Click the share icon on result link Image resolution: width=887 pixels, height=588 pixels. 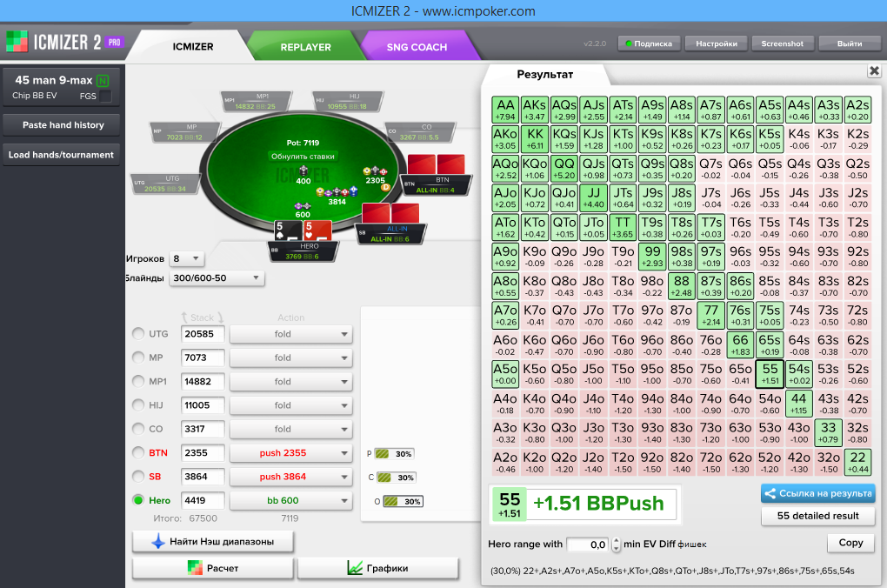pyautogui.click(x=770, y=493)
